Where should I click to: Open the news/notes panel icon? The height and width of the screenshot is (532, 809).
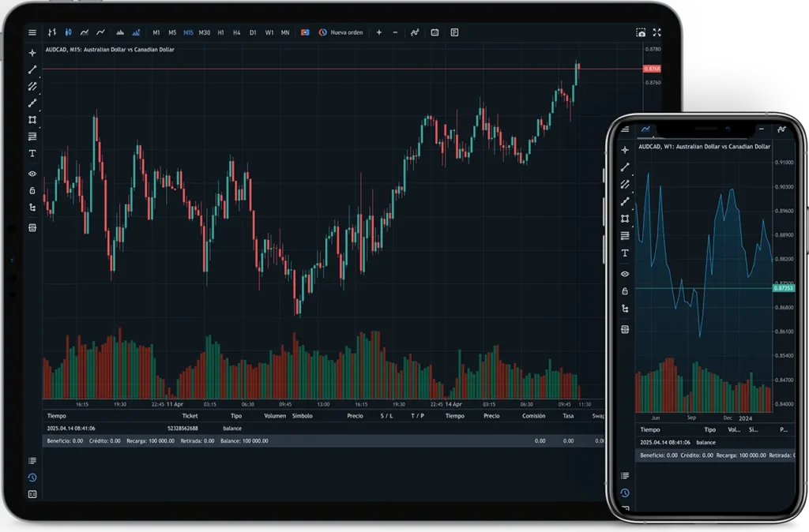pos(454,32)
